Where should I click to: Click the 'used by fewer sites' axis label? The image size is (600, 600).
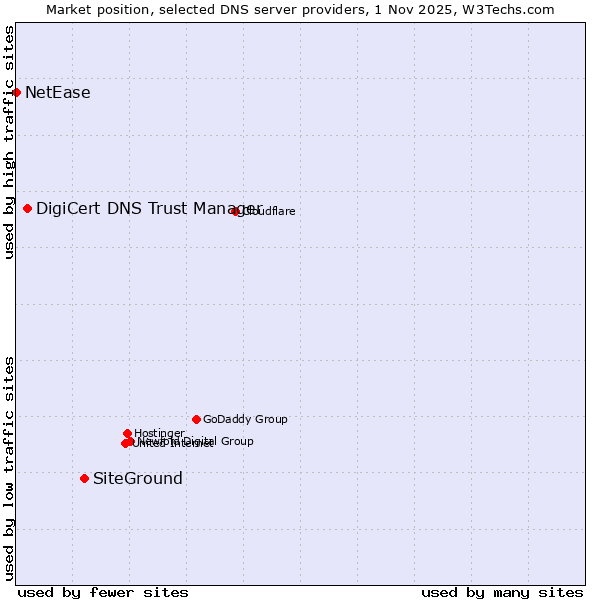click(x=103, y=592)
